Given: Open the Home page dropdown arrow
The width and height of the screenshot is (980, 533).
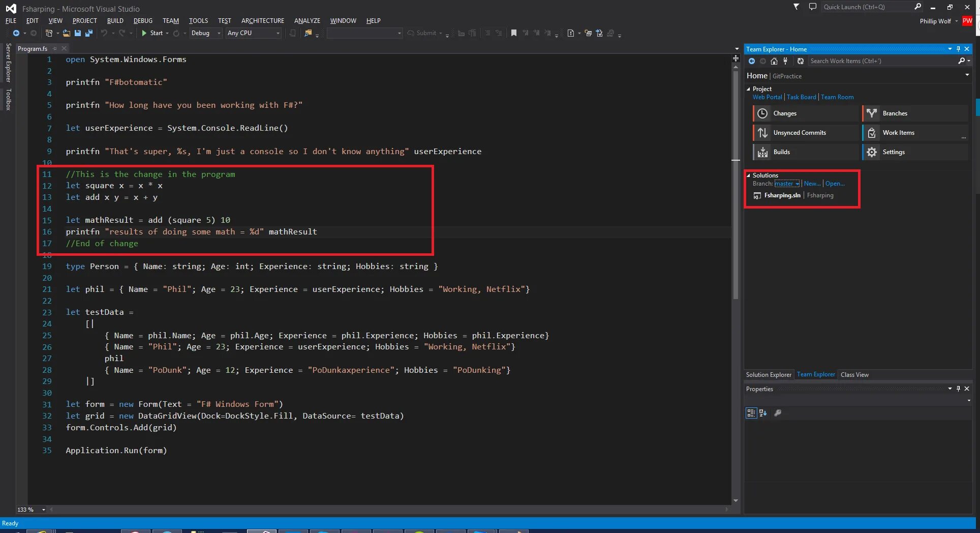Looking at the screenshot, I should point(967,75).
